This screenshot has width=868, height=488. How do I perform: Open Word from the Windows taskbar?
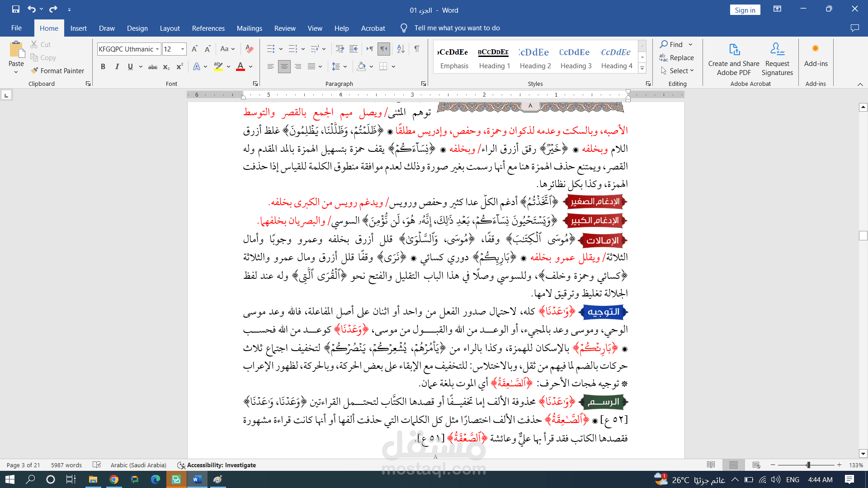pyautogui.click(x=197, y=479)
